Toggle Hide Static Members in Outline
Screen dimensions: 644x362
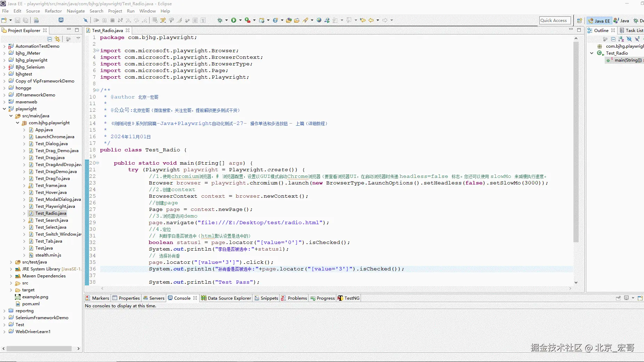[x=637, y=39]
